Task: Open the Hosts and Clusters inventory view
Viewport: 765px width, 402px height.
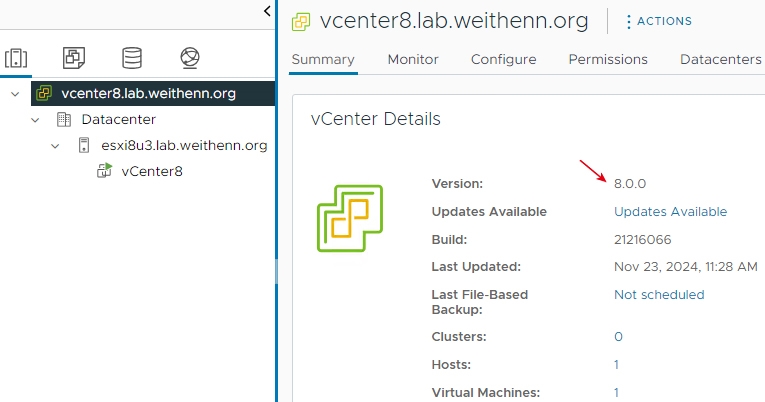Action: pyautogui.click(x=16, y=58)
